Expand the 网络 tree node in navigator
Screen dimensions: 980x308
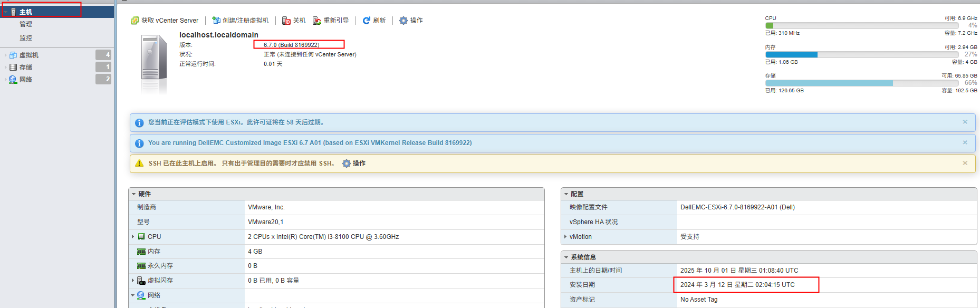pyautogui.click(x=6, y=79)
